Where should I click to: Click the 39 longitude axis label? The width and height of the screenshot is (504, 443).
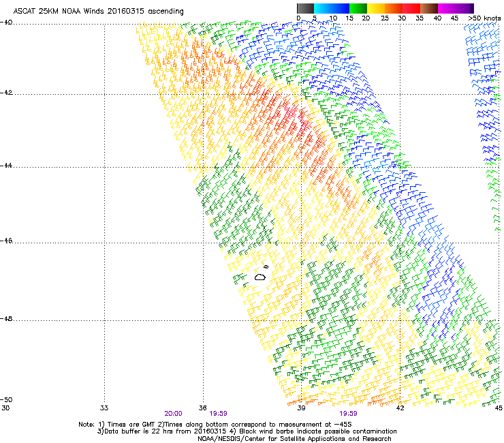click(301, 408)
